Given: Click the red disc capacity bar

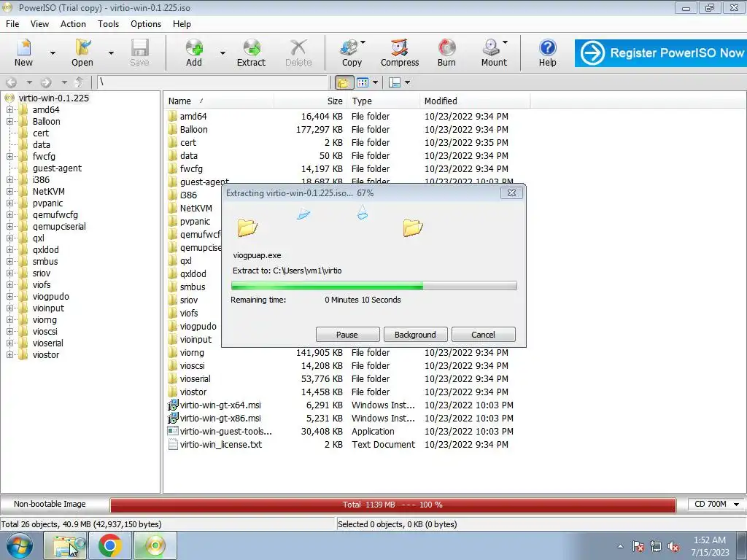Looking at the screenshot, I should tap(393, 505).
